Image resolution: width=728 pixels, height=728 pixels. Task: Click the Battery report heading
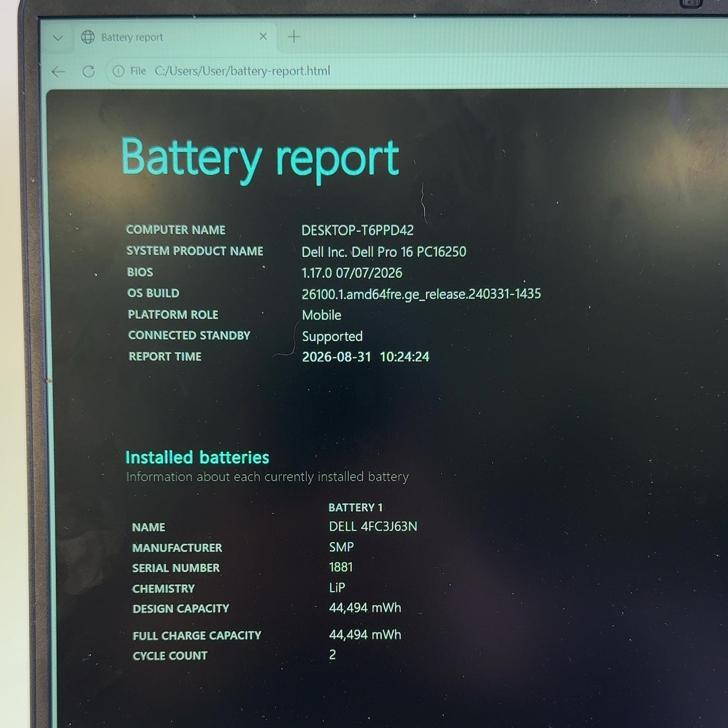(x=260, y=159)
